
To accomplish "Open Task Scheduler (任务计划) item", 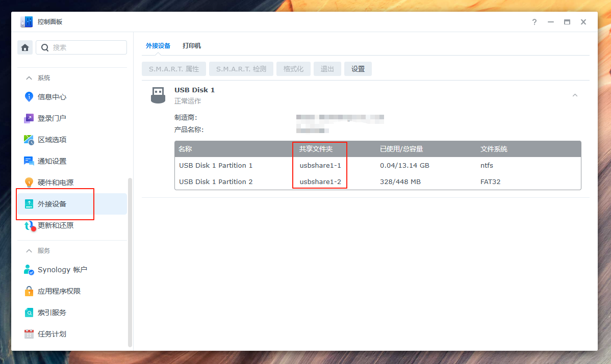I will (x=52, y=334).
